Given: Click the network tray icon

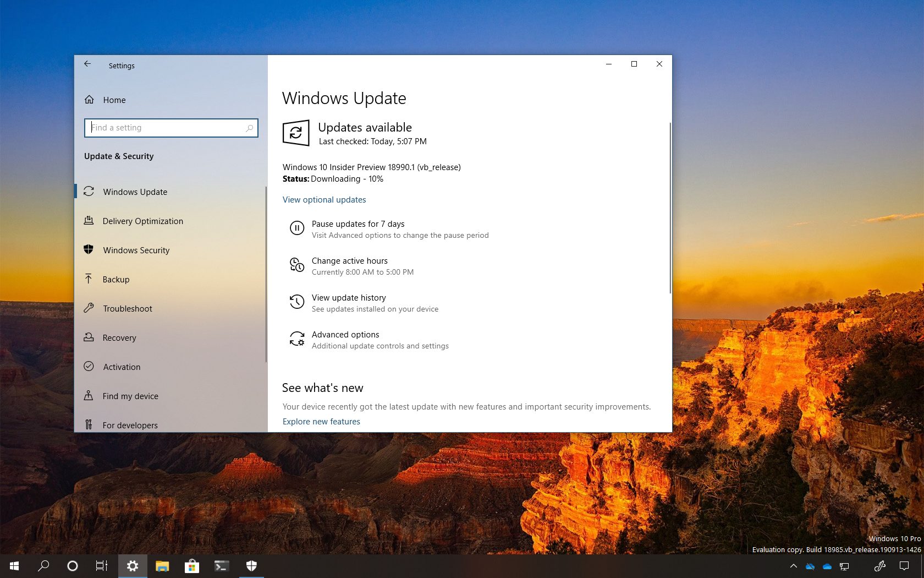Looking at the screenshot, I should click(844, 566).
